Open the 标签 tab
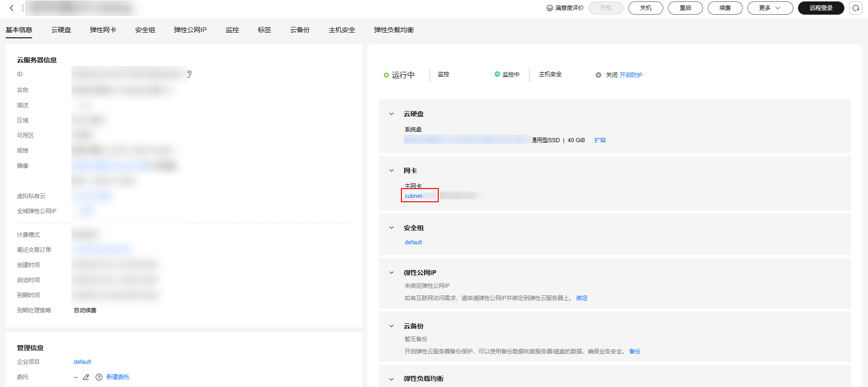 (x=264, y=30)
